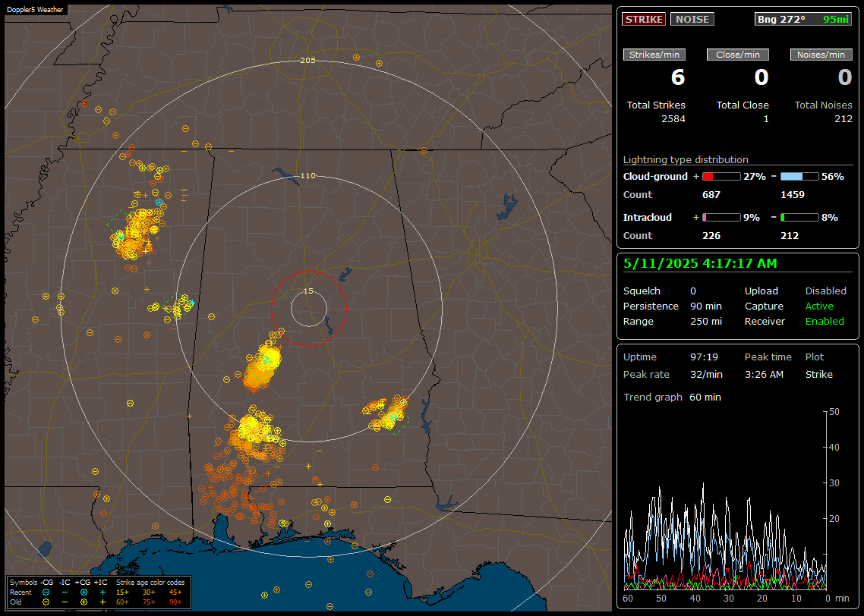Click the Doppler5 Weather map title label
This screenshot has height=616, width=864.
(35, 10)
